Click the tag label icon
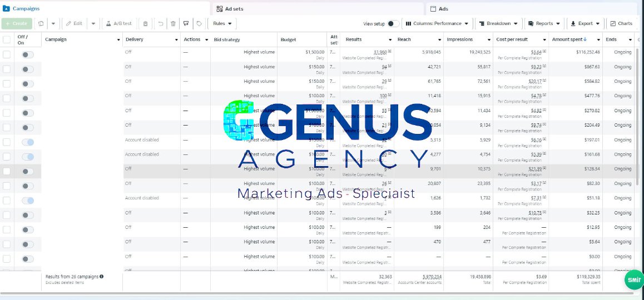The width and height of the screenshot is (644, 300). click(x=199, y=24)
